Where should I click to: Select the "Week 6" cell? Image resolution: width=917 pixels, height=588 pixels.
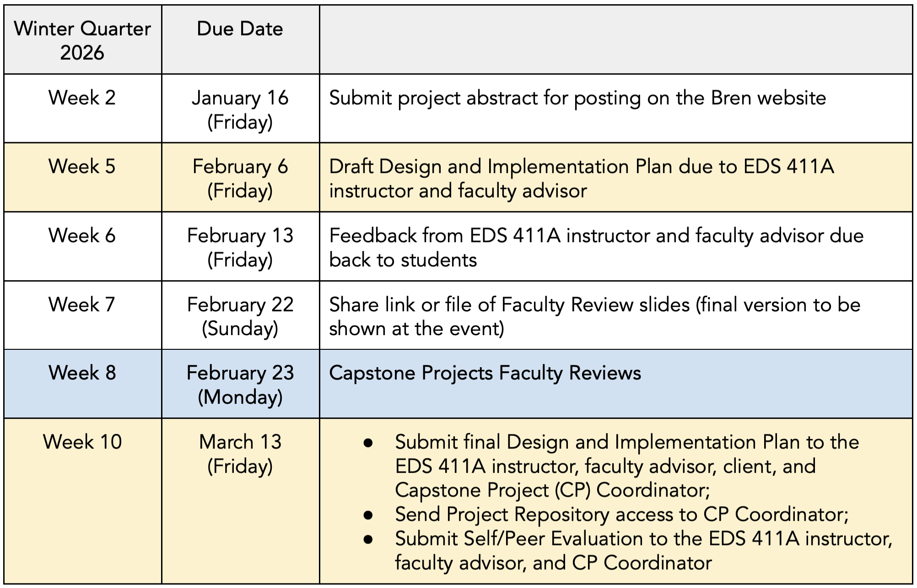[82, 235]
